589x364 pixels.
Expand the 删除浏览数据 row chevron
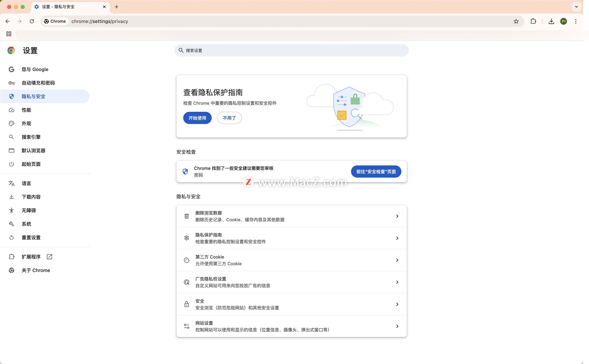tap(397, 216)
